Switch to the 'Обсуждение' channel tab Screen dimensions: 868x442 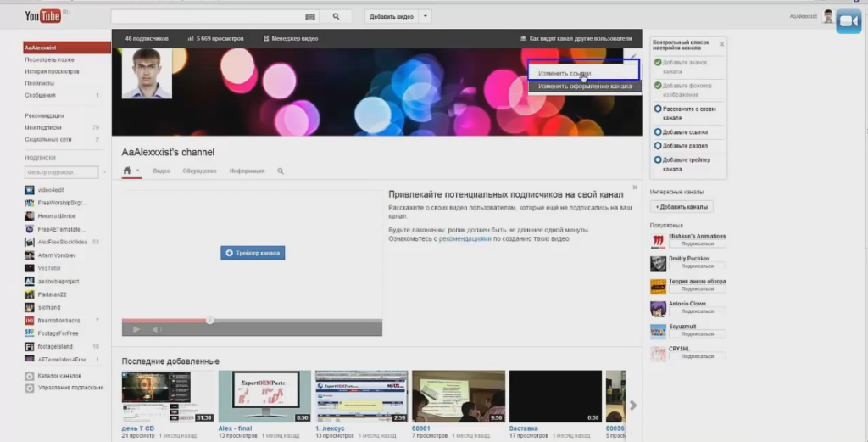pos(199,171)
